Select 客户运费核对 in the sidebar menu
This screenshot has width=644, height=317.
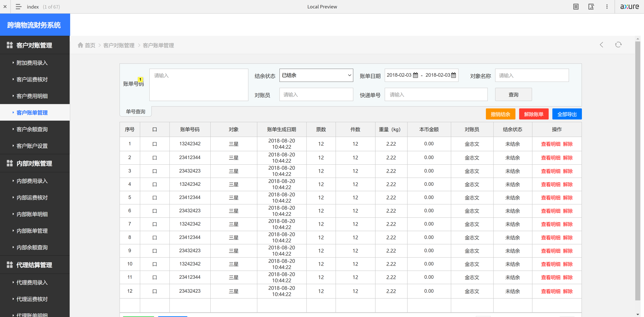click(32, 80)
